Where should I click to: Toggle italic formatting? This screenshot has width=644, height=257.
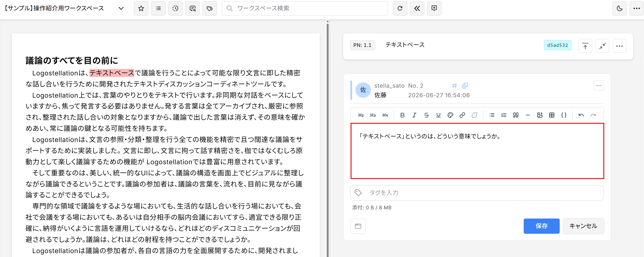coord(414,115)
